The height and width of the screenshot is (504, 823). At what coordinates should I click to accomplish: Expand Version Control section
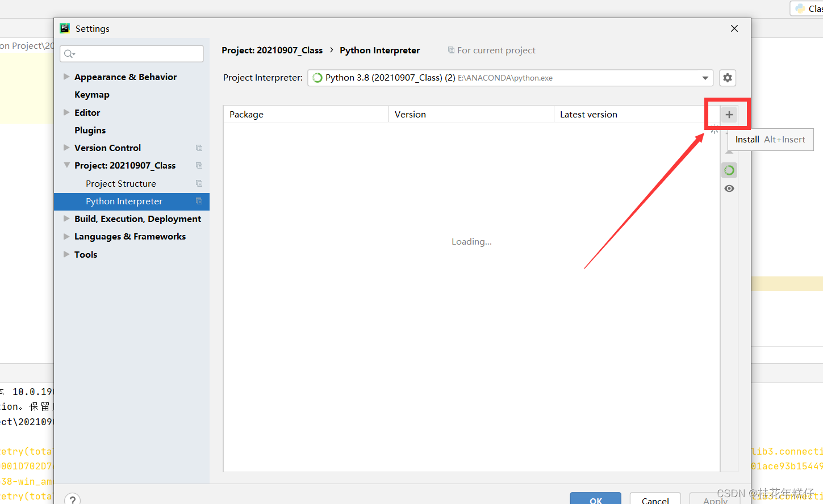coord(66,148)
